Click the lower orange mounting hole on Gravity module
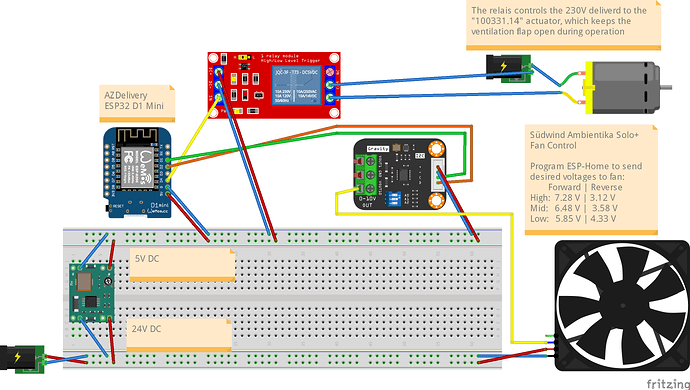This screenshot has width=690, height=390. point(436,201)
